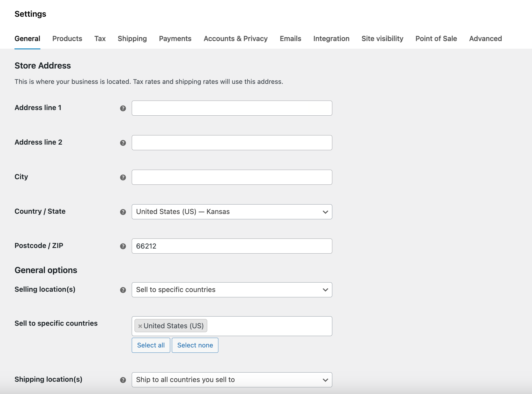Click the Postcode / ZIP help icon
This screenshot has height=394, width=532.
pos(123,246)
